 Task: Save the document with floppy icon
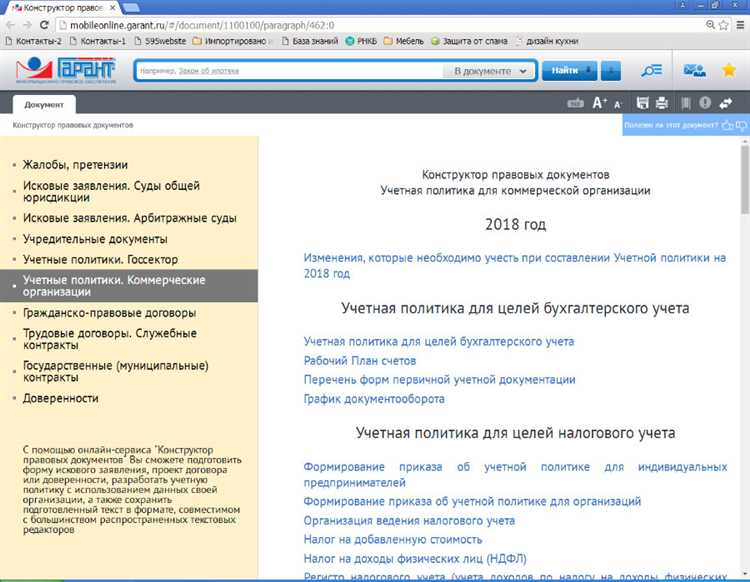[x=642, y=103]
